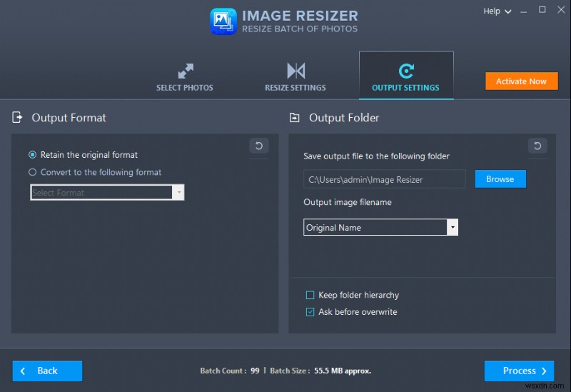571x392 pixels.
Task: Click Process to start resizing
Action: [520, 371]
